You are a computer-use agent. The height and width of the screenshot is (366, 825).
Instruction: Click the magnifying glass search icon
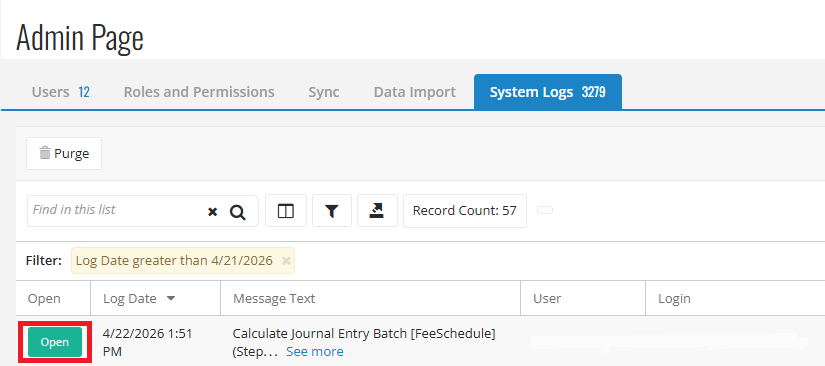pos(238,212)
